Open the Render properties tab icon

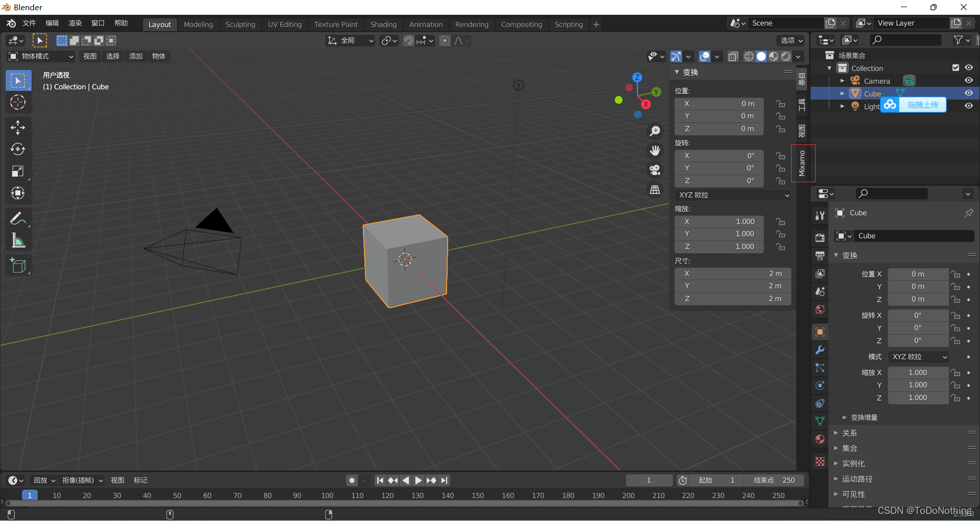tap(820, 238)
